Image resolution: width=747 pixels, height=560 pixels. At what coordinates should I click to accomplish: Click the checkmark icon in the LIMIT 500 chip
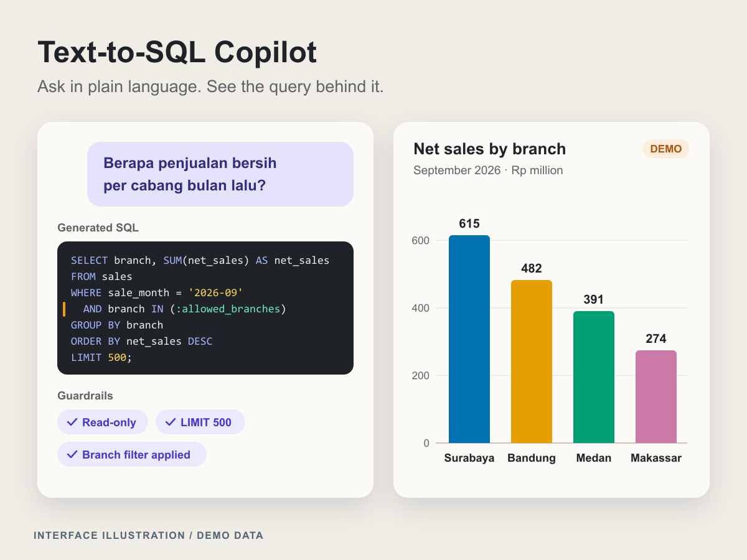[x=170, y=422]
